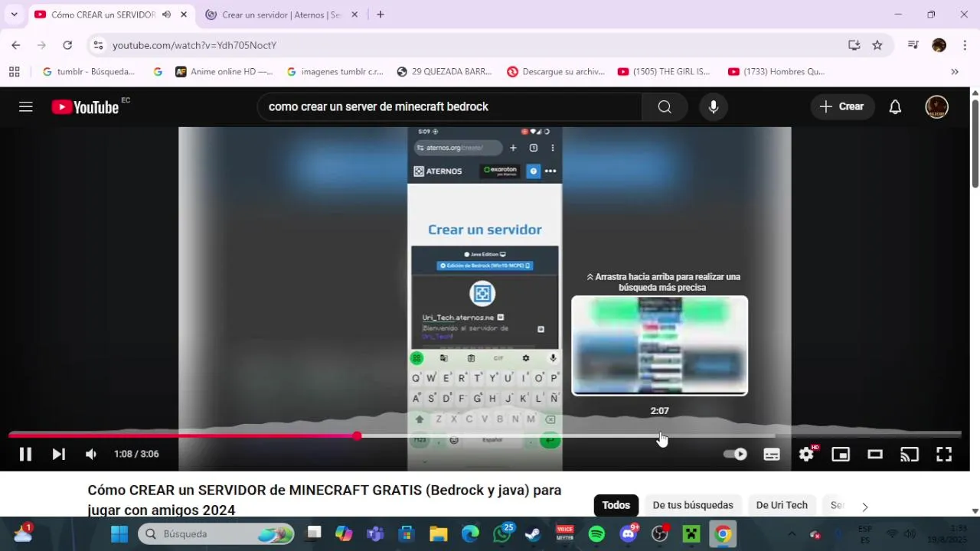980x551 pixels.
Task: Switch to the Crear un servidor Aternos tab
Action: pos(280,15)
